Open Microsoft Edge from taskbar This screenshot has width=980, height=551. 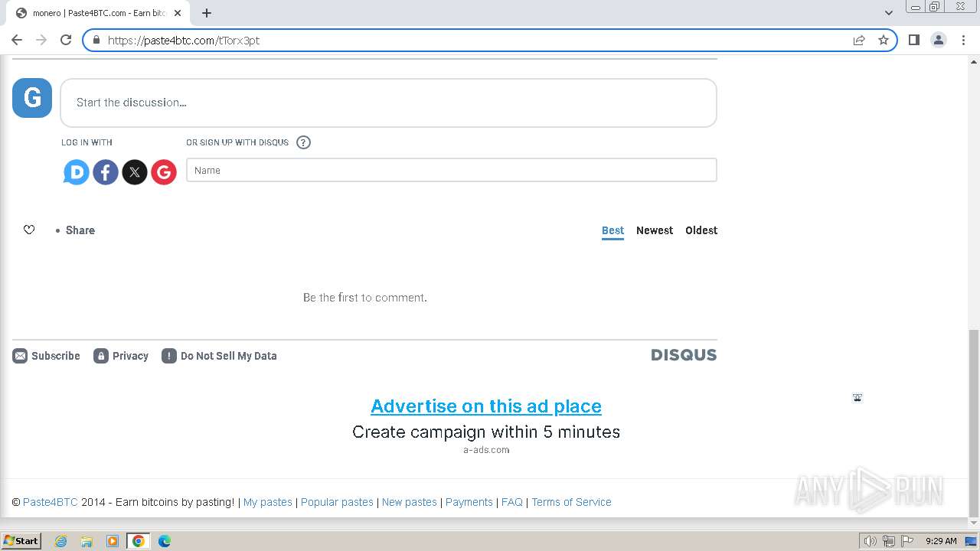pos(164,541)
